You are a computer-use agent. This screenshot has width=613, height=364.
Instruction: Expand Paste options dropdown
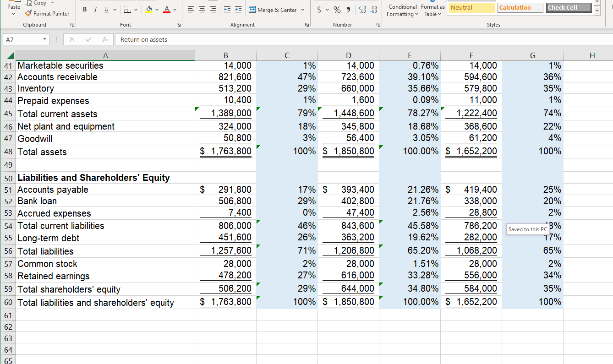pyautogui.click(x=14, y=15)
